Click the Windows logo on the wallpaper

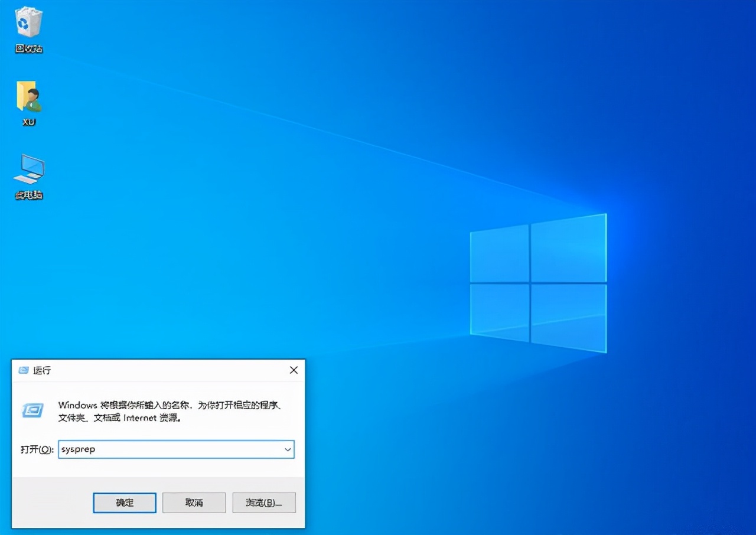pyautogui.click(x=537, y=283)
